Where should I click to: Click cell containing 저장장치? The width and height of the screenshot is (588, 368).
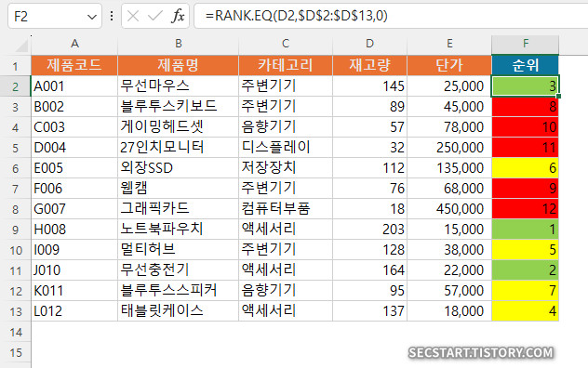pyautogui.click(x=286, y=168)
